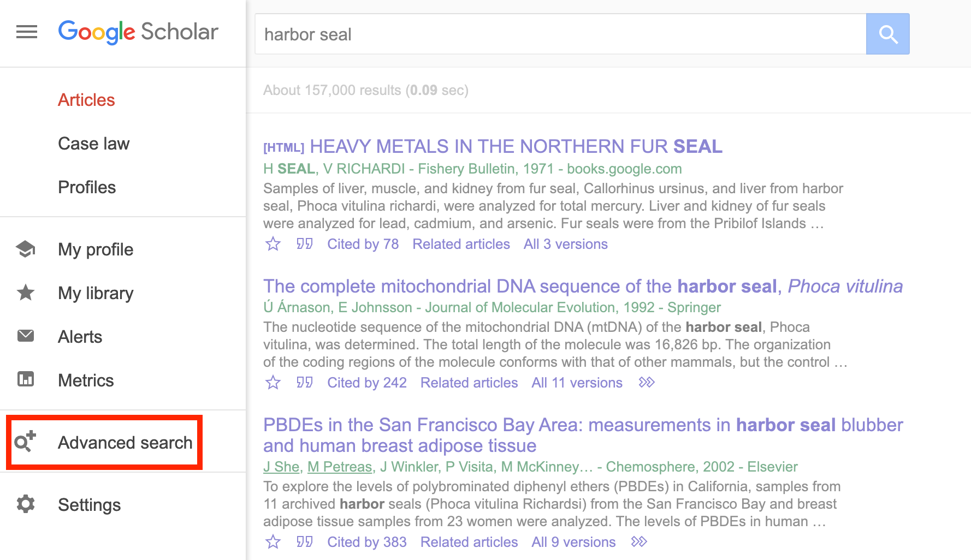Click the Advanced search icon in sidebar
This screenshot has height=560, width=971.
click(x=25, y=443)
